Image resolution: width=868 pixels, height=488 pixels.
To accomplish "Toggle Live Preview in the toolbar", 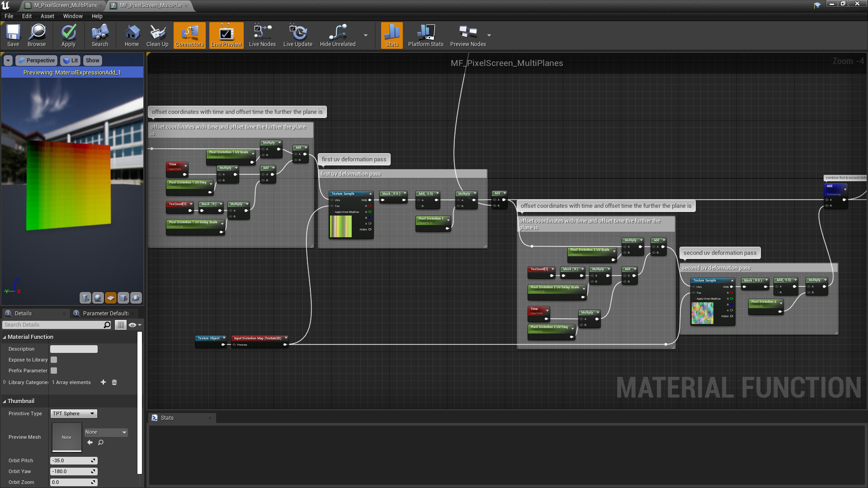I will pyautogui.click(x=226, y=35).
